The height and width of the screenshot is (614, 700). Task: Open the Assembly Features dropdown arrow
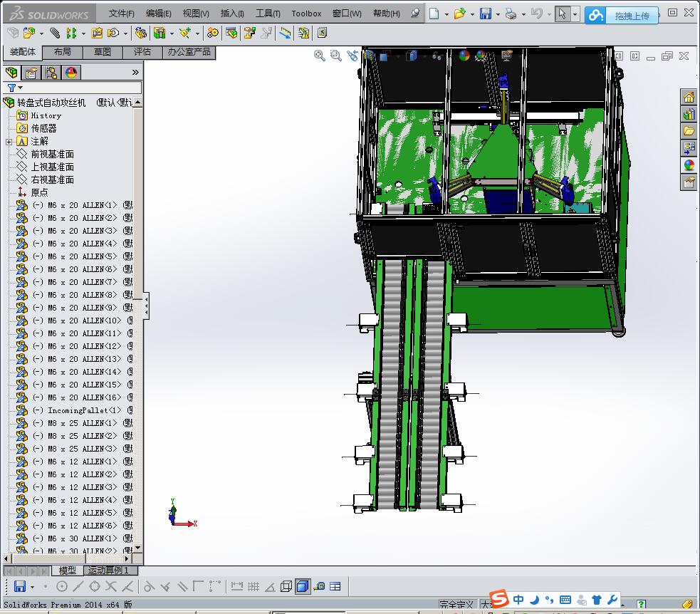coord(172,33)
